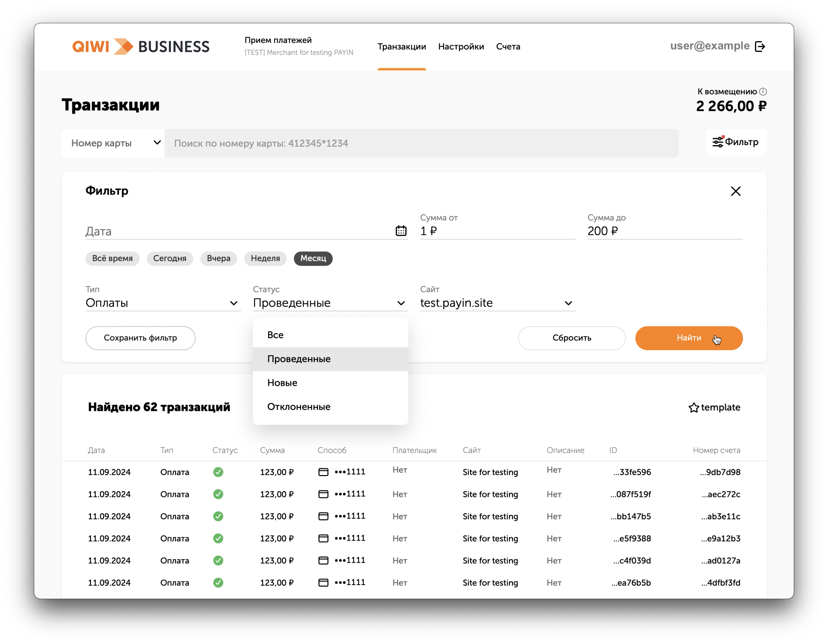The height and width of the screenshot is (644, 828).
Task: Click the QIWI Business logo
Action: click(141, 47)
